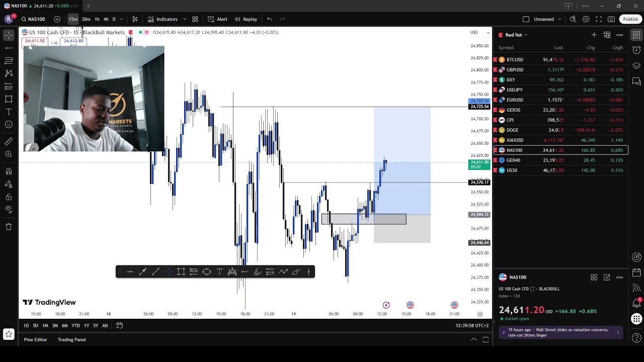
Task: Open the object tree layers panel
Action: click(636, 66)
